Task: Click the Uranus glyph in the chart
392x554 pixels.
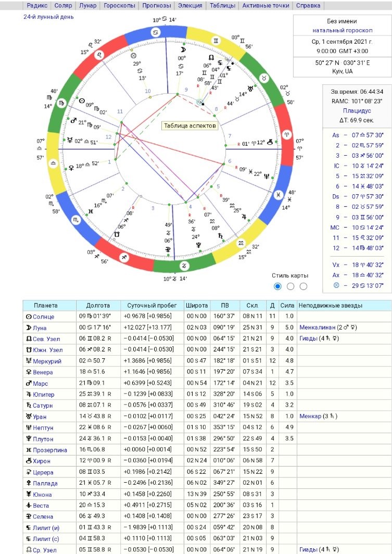Action: [251, 88]
